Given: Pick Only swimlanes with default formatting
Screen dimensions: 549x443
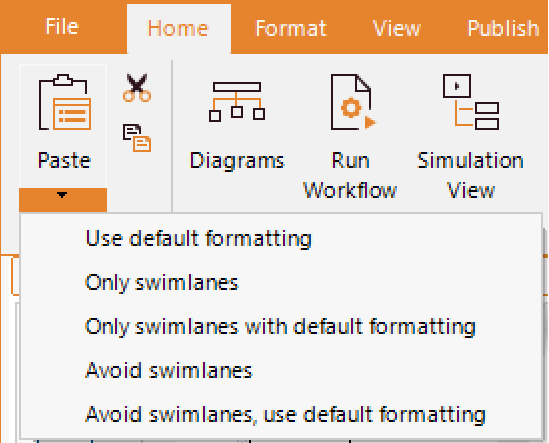Looking at the screenshot, I should click(281, 326).
